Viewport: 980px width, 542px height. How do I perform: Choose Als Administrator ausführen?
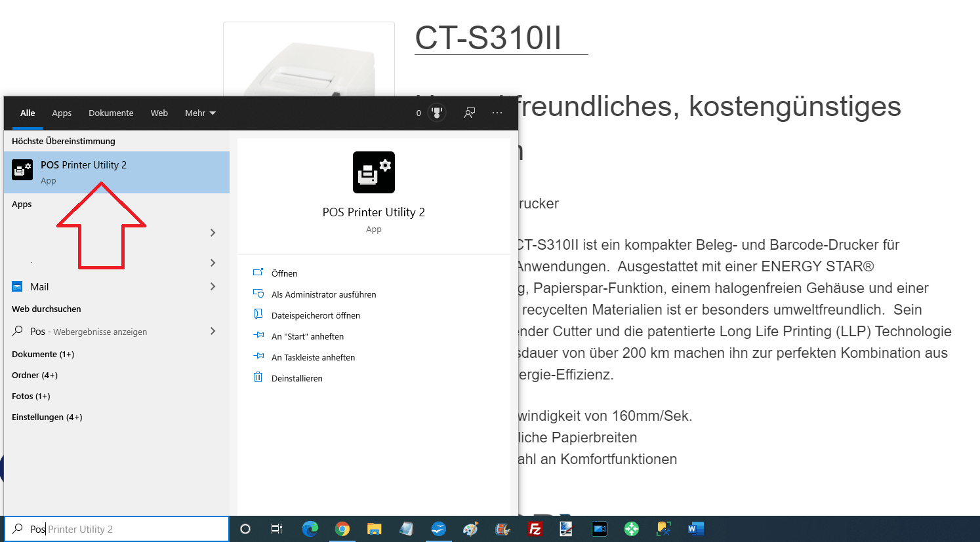click(x=323, y=294)
